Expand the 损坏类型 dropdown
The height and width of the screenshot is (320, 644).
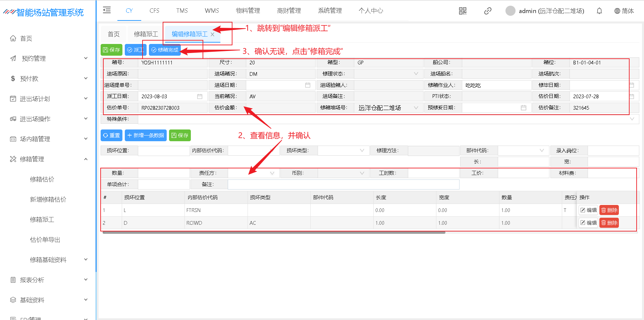(x=362, y=151)
